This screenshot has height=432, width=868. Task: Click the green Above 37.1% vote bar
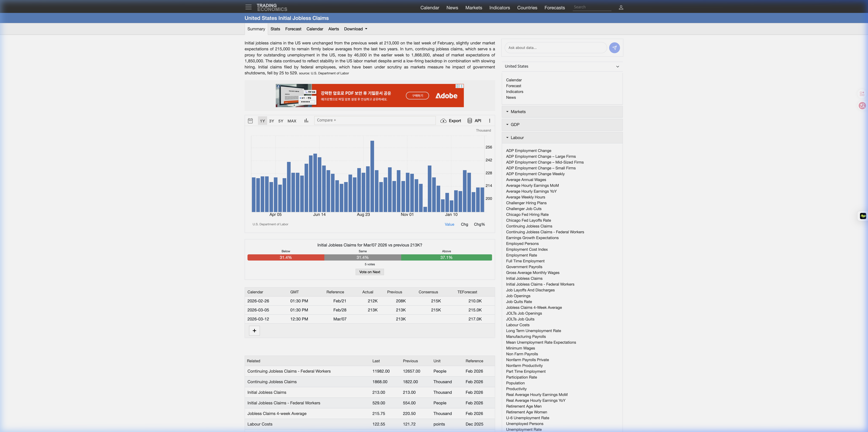pos(446,258)
